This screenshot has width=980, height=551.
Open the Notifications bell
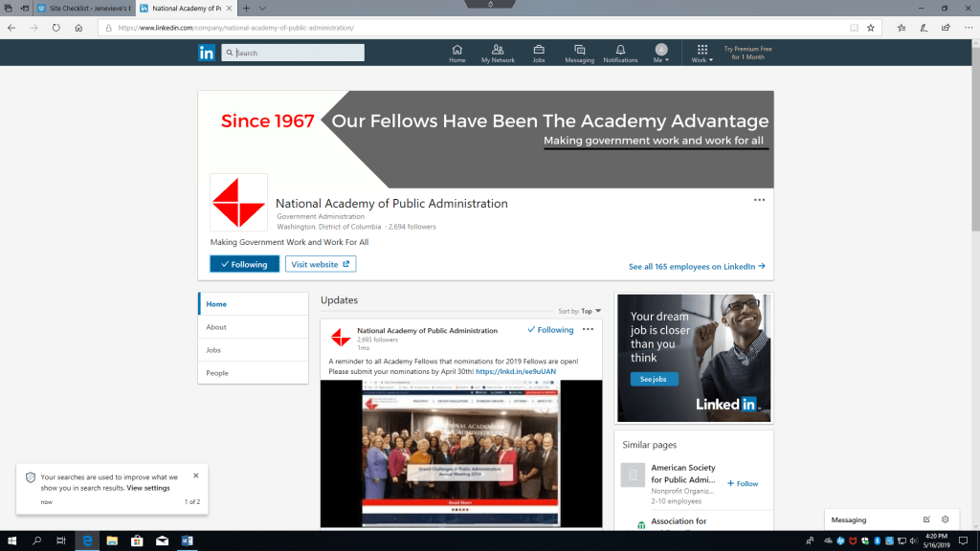coord(620,54)
